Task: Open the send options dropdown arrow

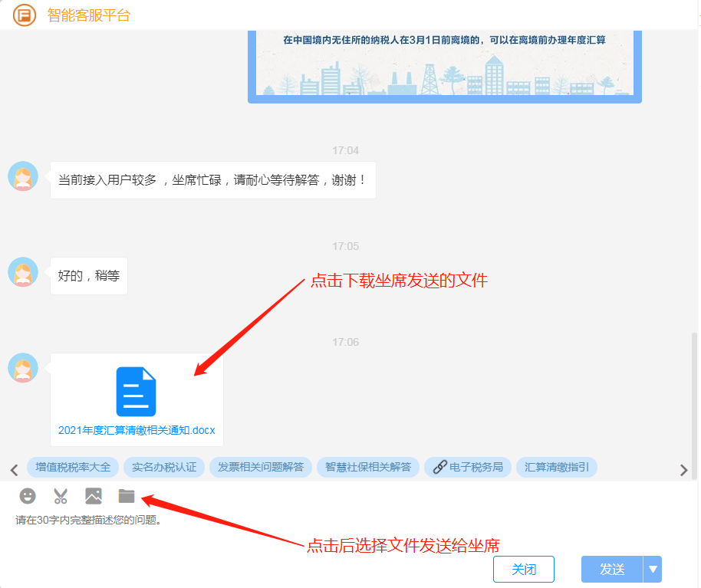Action: 653,570
